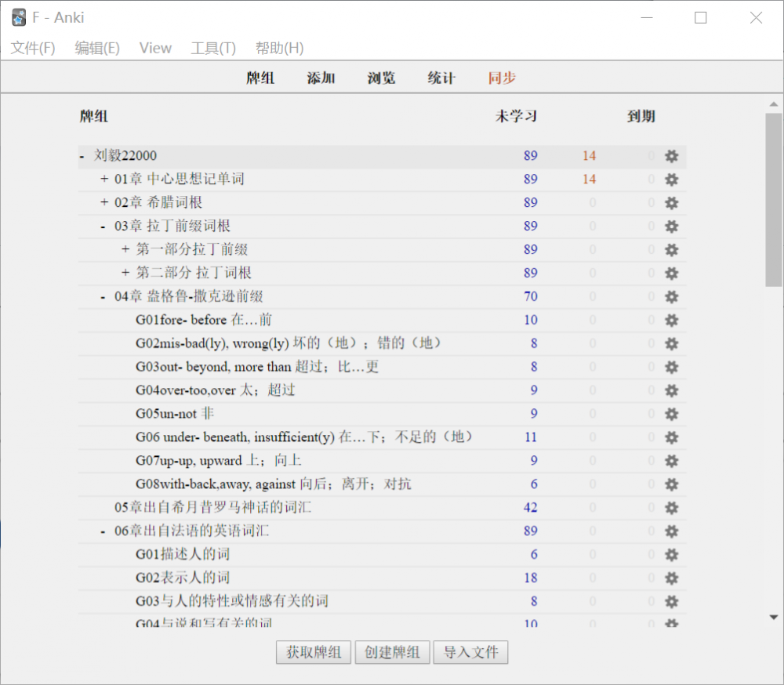Open gear options for G02mis- deck
Viewport: 784px width, 685px height.
pos(672,344)
